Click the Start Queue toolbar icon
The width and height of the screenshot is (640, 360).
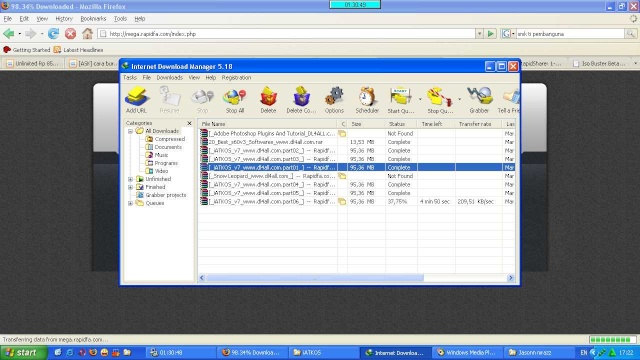pos(400,100)
